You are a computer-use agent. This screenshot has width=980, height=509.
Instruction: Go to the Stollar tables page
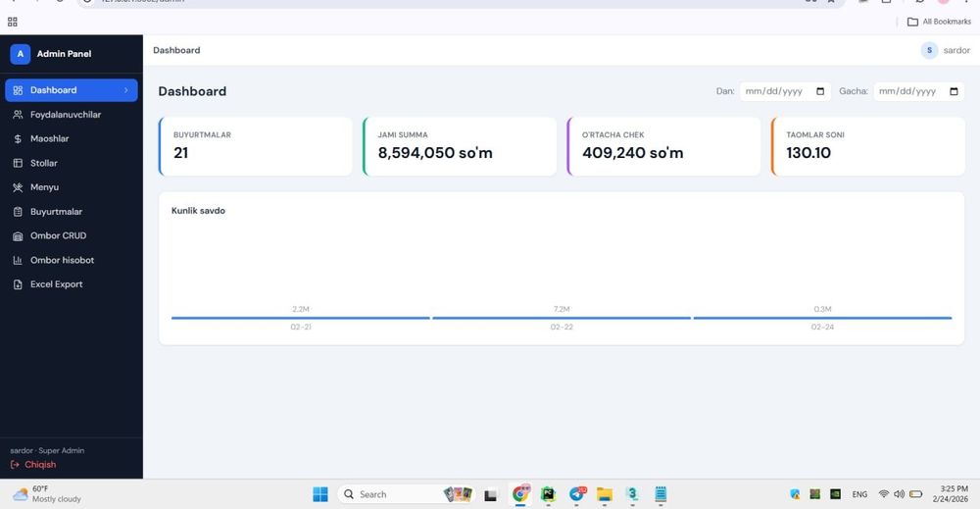(72, 163)
